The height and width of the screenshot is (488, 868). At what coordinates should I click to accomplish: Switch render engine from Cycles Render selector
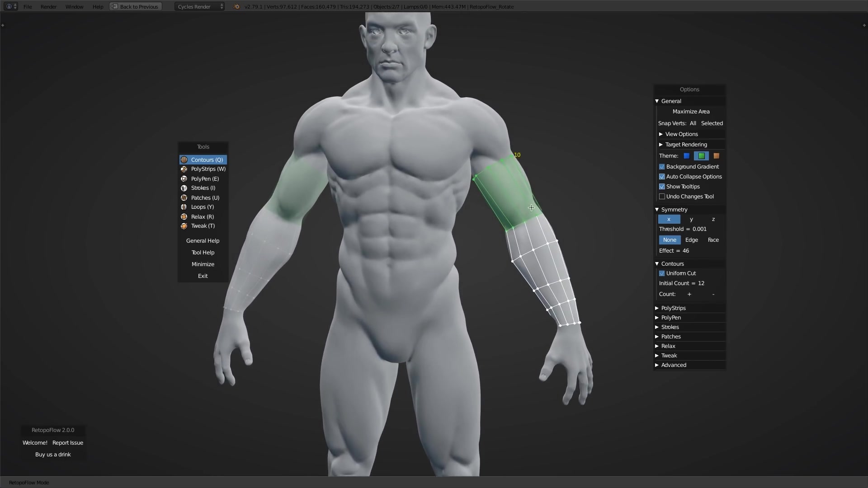(195, 6)
